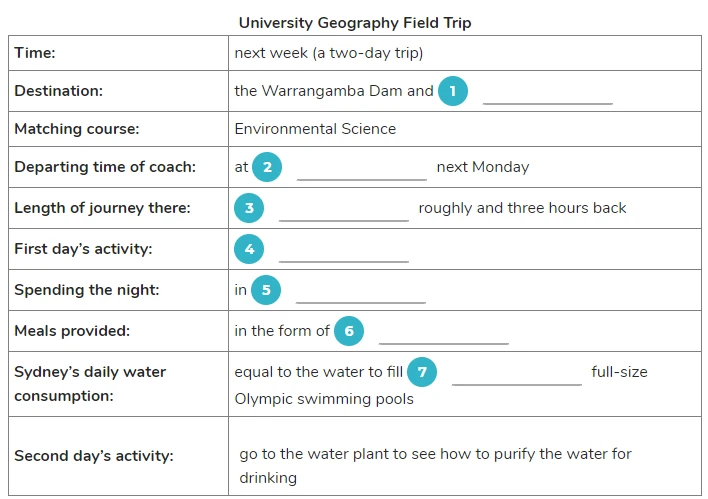Viewport: 708px width, 499px height.
Task: Click the number 1 circle badge
Action: pos(452,91)
